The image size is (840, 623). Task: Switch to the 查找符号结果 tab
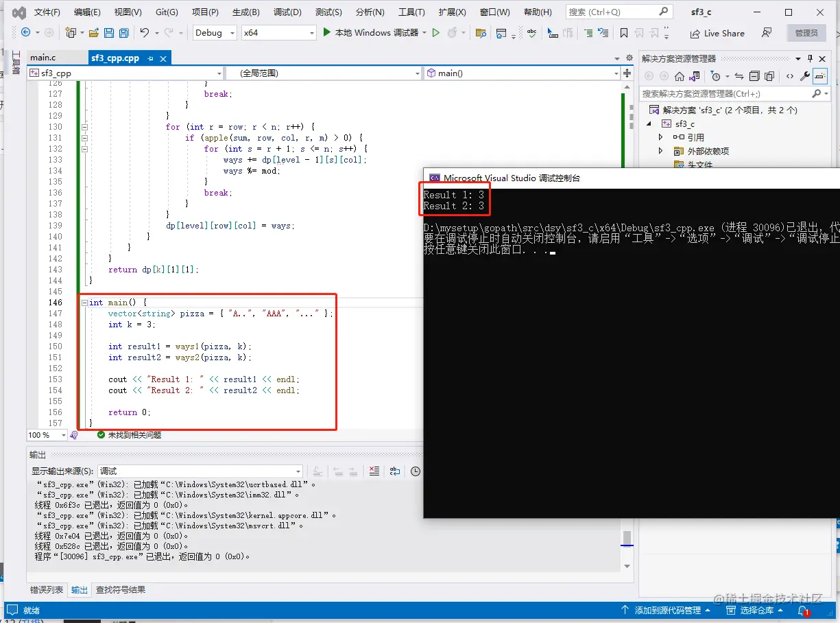[x=120, y=590]
